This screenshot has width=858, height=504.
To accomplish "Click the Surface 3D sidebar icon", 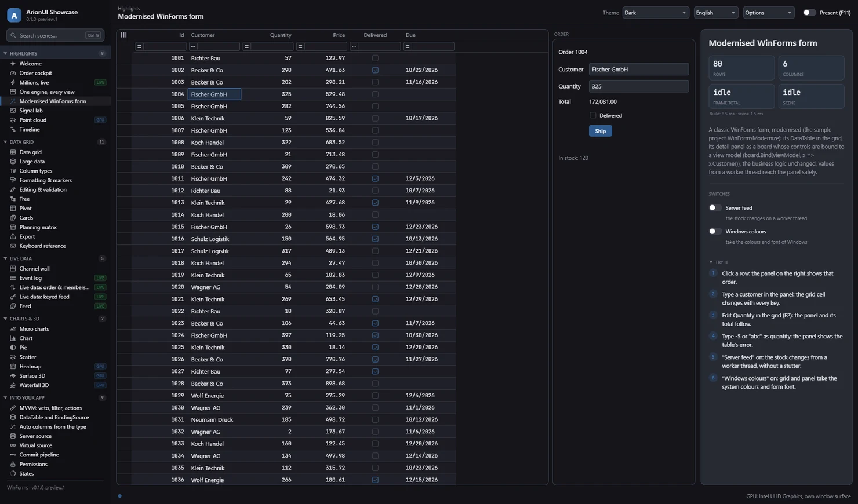I will click(13, 375).
